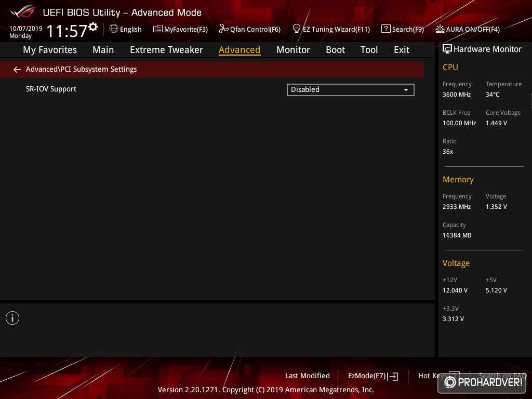532x399 pixels.
Task: Click the Search question mark icon
Action: click(386, 29)
